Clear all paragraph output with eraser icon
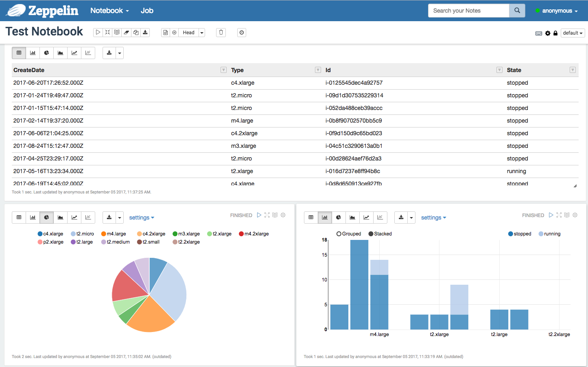The width and height of the screenshot is (588, 367). pos(126,33)
